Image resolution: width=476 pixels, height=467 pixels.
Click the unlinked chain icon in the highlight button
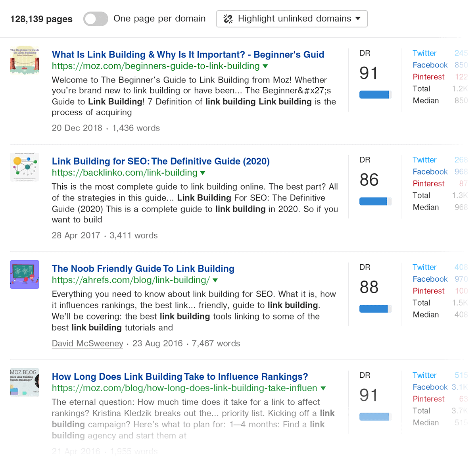click(x=228, y=19)
